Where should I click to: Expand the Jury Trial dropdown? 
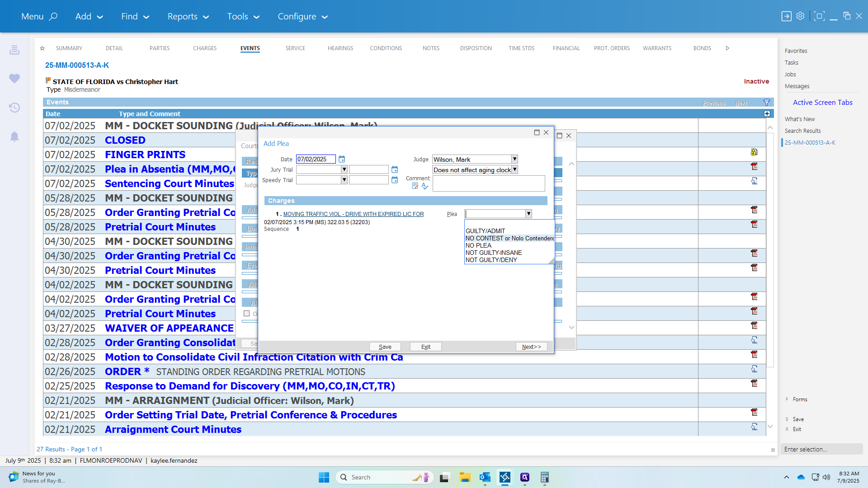click(x=344, y=169)
